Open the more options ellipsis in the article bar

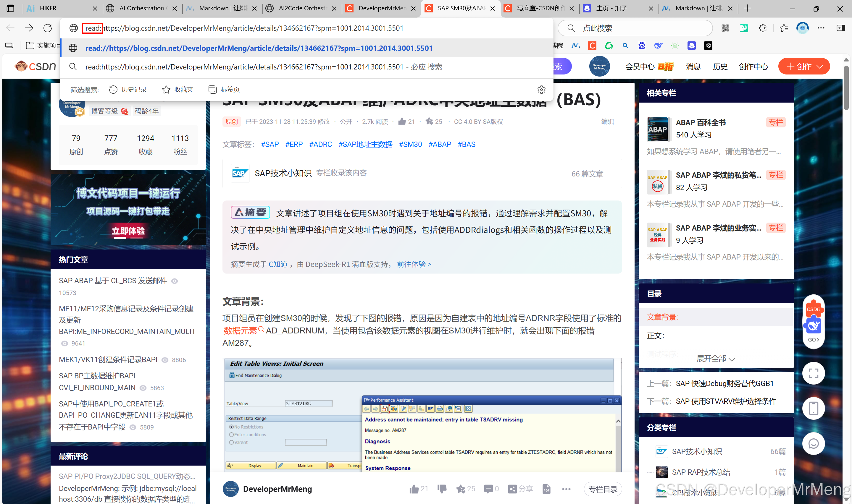[x=566, y=489]
